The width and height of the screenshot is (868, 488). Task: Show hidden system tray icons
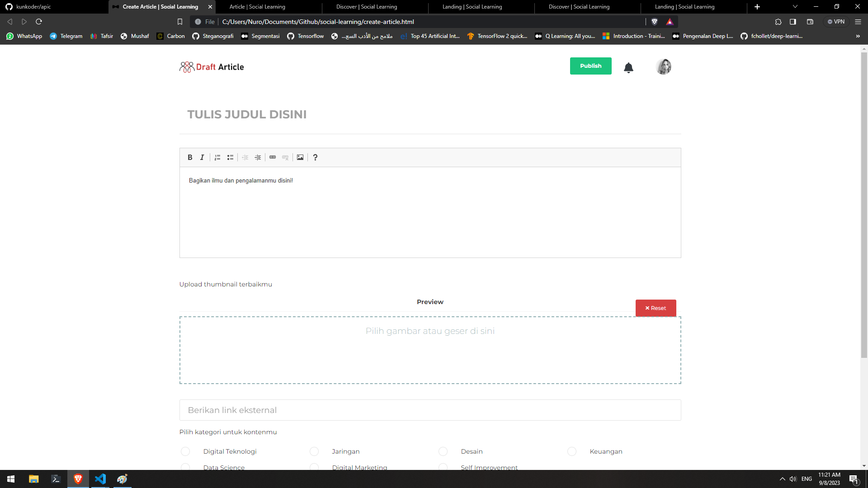coord(782,479)
